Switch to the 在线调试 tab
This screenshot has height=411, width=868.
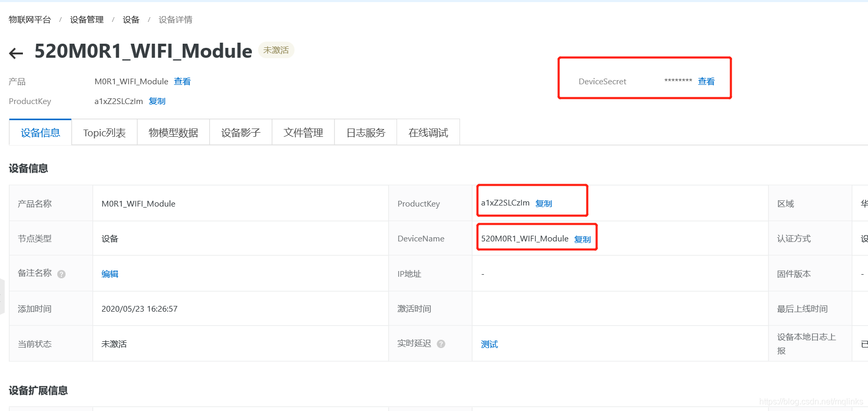(428, 133)
